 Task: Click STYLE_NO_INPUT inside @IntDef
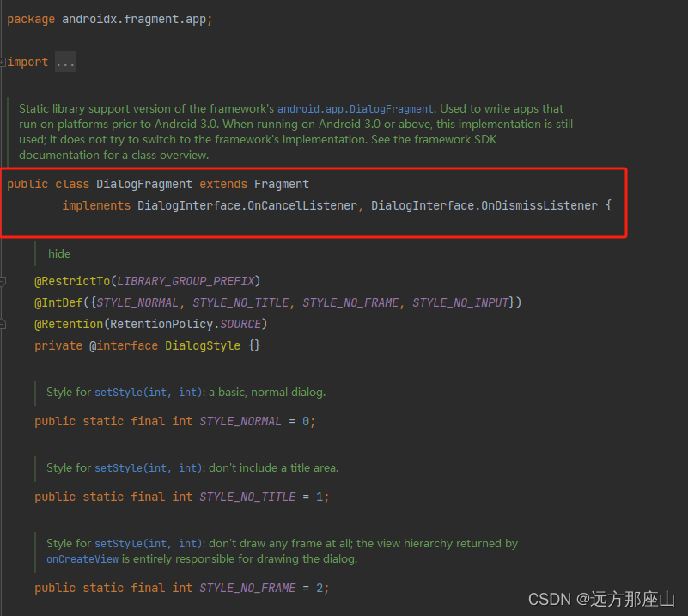460,302
